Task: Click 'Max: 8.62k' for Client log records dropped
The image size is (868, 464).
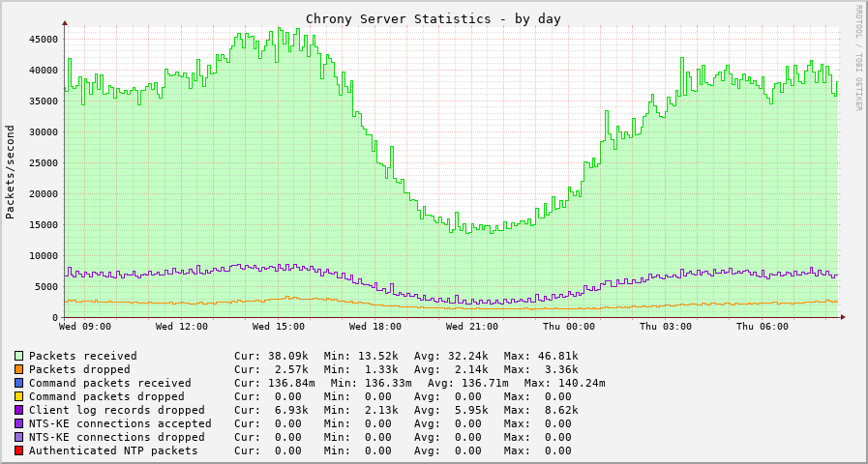Action: [x=541, y=411]
